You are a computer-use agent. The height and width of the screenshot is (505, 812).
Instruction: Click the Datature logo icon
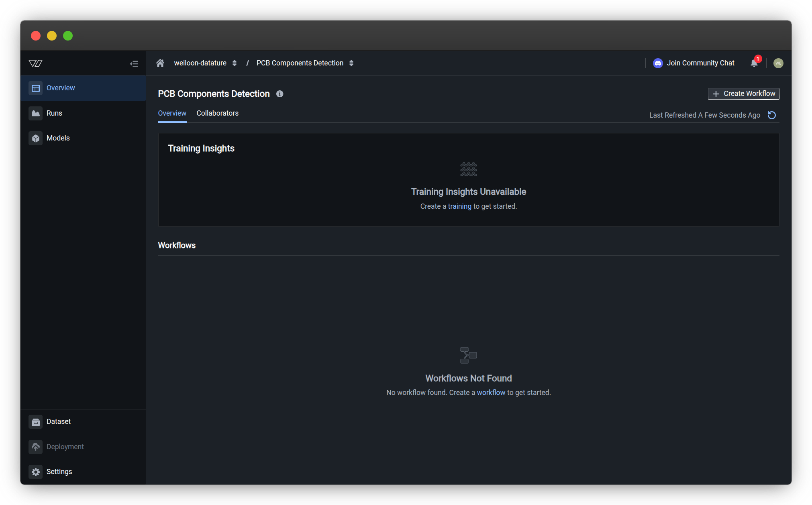pos(35,63)
